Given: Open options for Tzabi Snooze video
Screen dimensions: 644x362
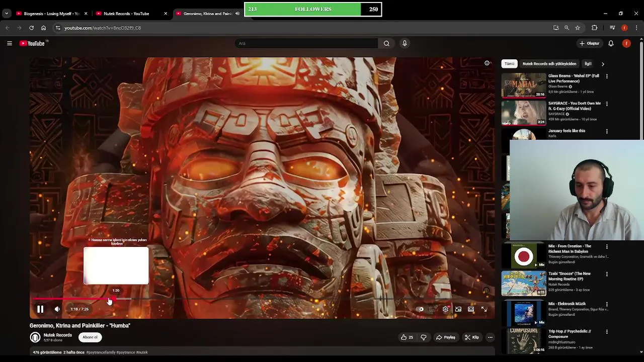Looking at the screenshot, I should click(x=607, y=274).
